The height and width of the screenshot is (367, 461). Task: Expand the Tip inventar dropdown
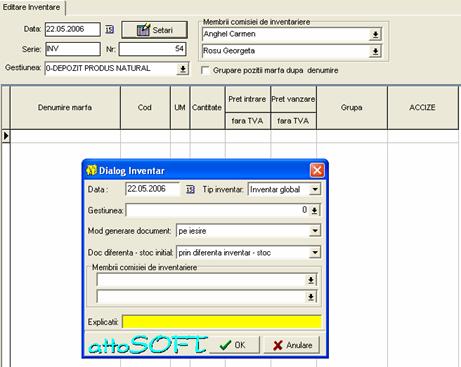click(x=315, y=189)
